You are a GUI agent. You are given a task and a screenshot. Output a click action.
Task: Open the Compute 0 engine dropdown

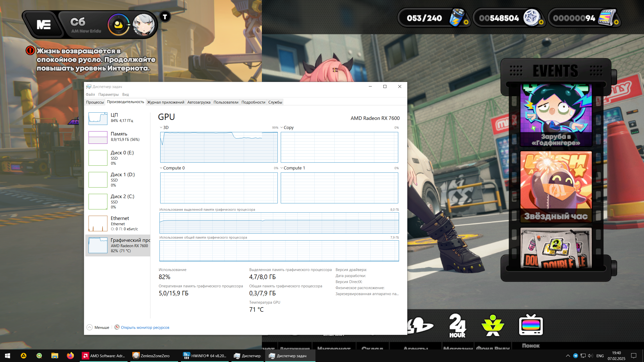pyautogui.click(x=161, y=168)
